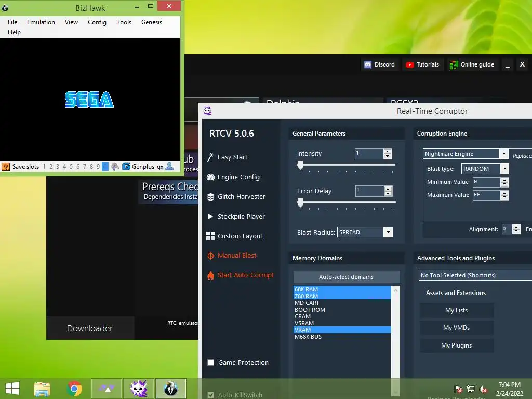Viewport: 532px width, 399px height.
Task: Increase Intensity with stepper up arrow
Action: tap(388, 151)
